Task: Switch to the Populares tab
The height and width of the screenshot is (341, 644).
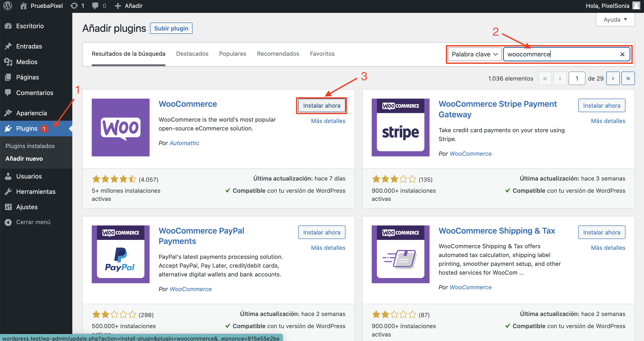Action: (233, 54)
